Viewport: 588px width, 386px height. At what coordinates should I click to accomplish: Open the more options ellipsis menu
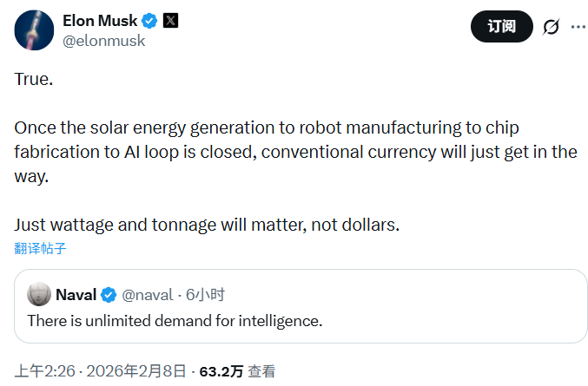coord(578,27)
